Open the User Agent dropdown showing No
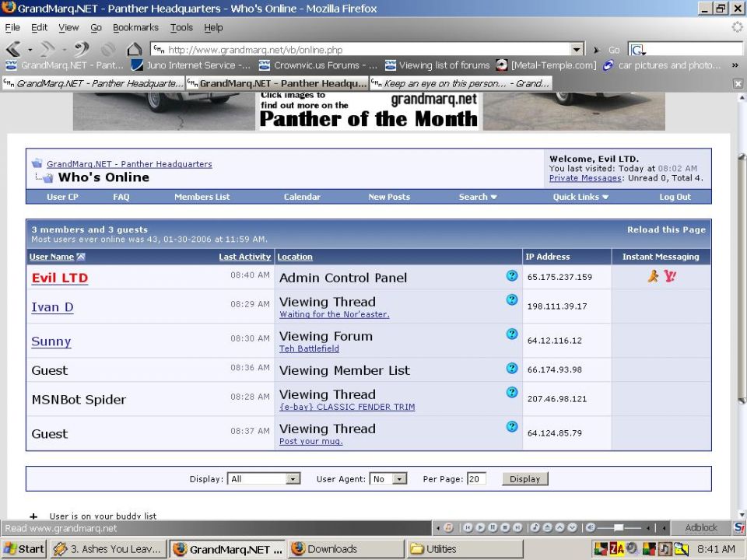The width and height of the screenshot is (747, 560). tap(388, 479)
